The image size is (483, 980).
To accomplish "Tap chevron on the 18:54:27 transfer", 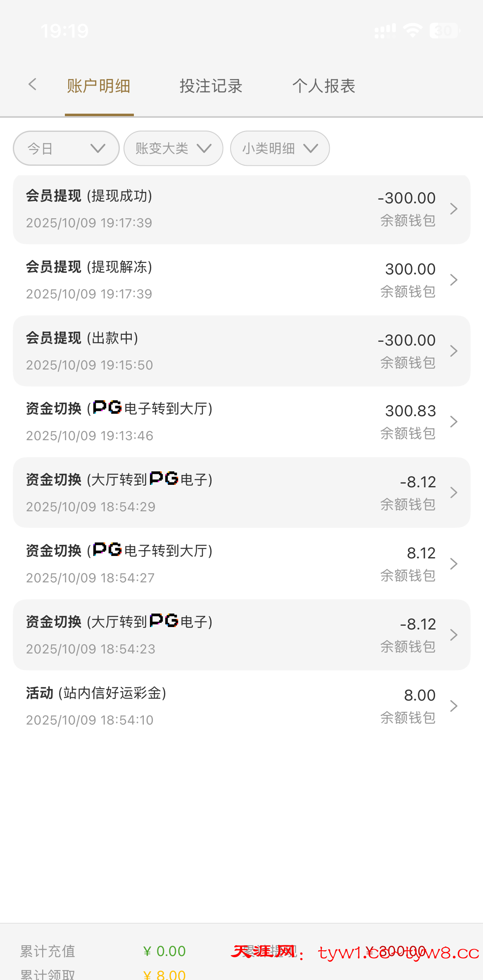I will click(454, 564).
